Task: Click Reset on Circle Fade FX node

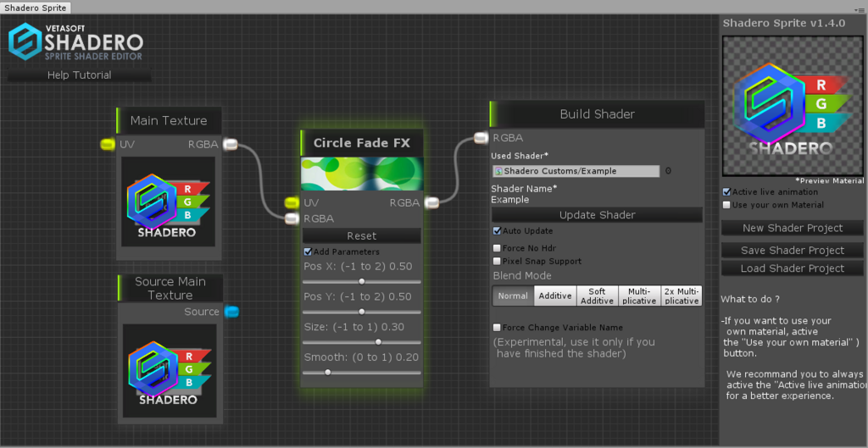Action: click(361, 235)
